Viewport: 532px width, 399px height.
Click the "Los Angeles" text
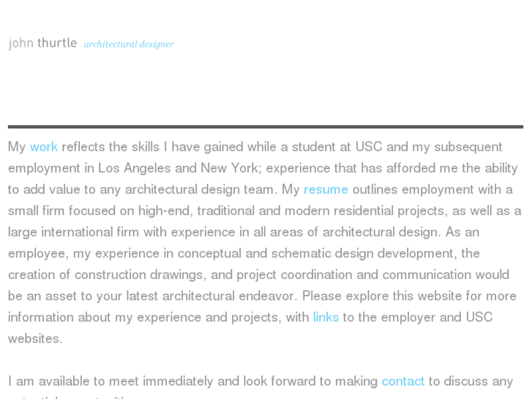[x=134, y=168]
